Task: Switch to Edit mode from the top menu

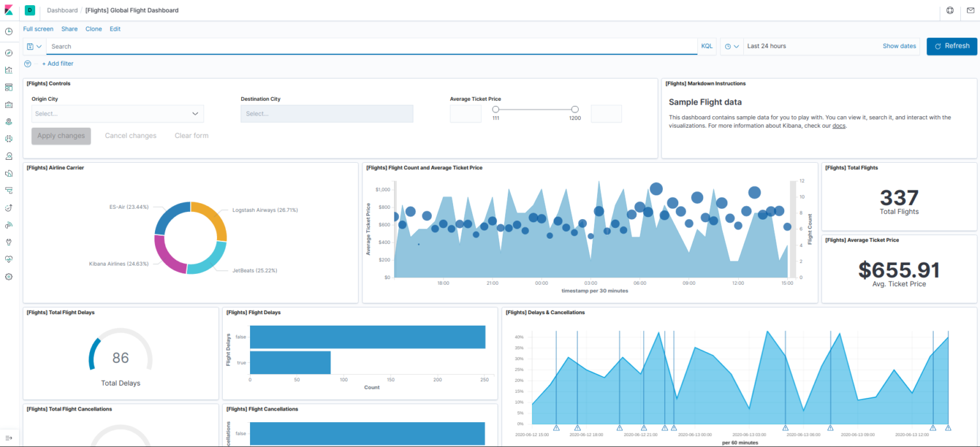Action: tap(115, 29)
